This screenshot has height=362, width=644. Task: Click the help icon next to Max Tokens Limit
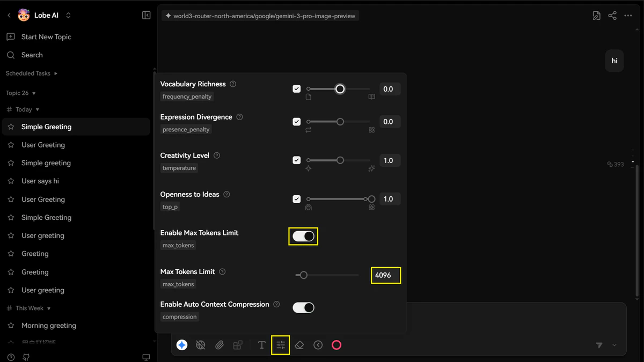(222, 272)
